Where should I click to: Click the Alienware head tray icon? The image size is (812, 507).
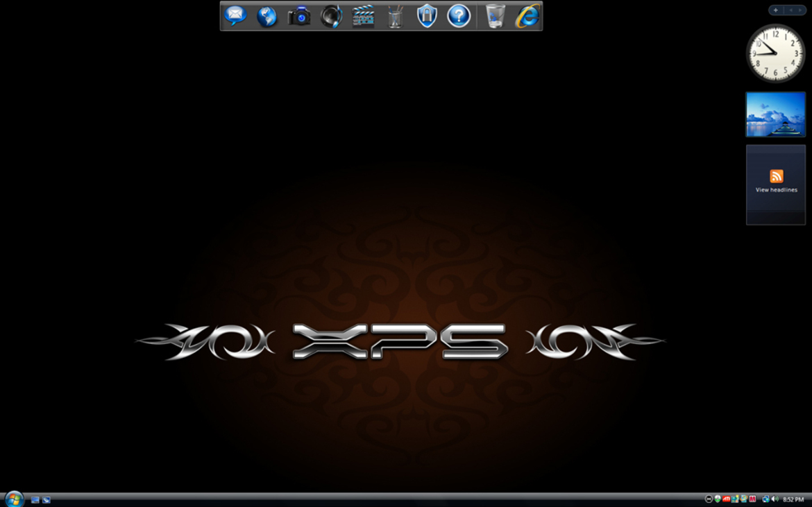pos(717,499)
